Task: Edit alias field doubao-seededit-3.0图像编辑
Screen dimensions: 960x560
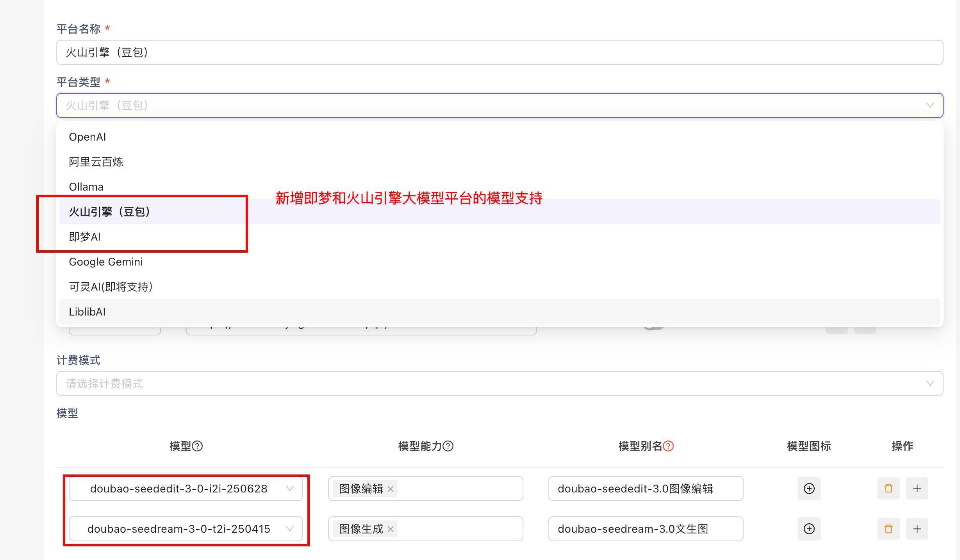Action: point(646,489)
